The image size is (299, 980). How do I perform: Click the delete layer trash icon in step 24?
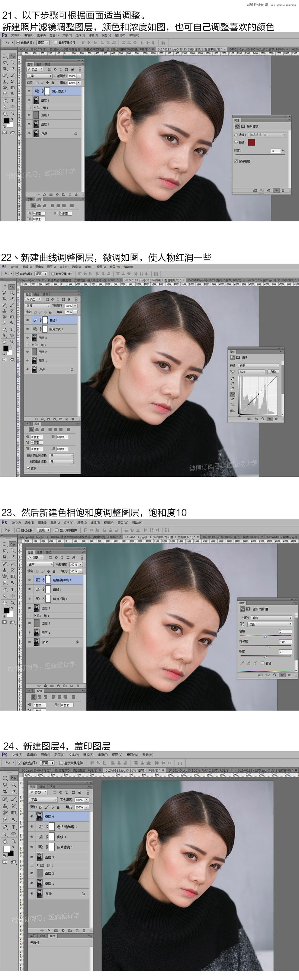pos(84,930)
